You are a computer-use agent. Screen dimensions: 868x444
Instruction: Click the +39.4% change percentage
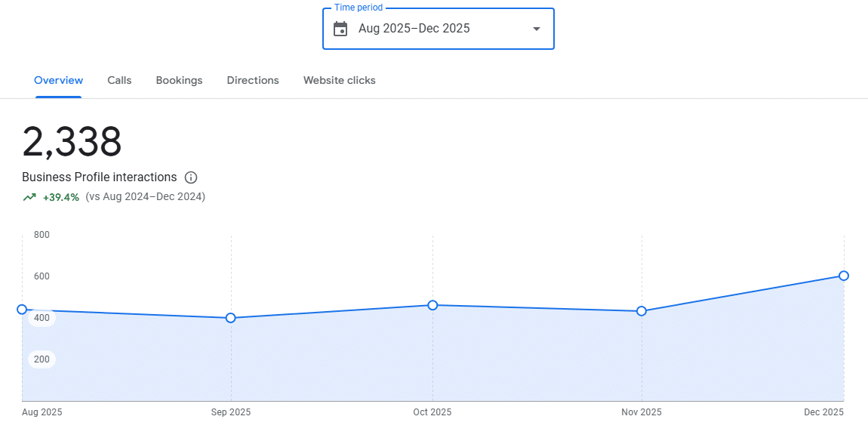click(61, 197)
